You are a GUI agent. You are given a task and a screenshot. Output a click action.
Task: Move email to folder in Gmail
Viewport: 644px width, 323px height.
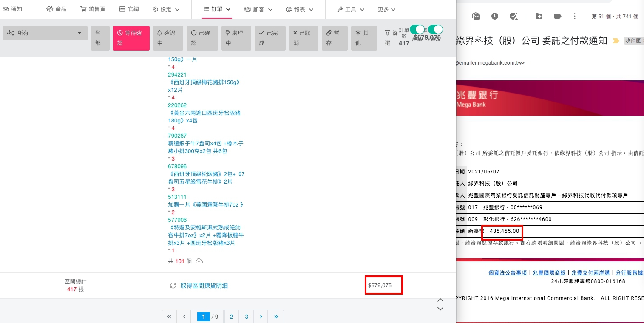[539, 16]
